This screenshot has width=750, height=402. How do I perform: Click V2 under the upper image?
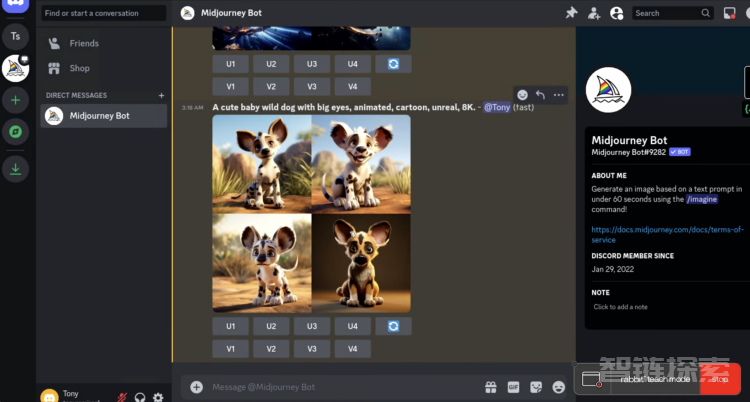click(x=271, y=87)
